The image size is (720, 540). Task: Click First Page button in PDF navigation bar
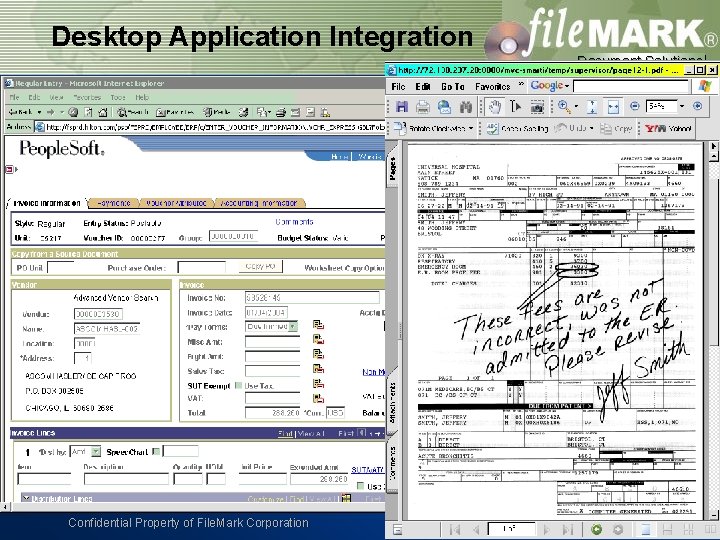(456, 530)
